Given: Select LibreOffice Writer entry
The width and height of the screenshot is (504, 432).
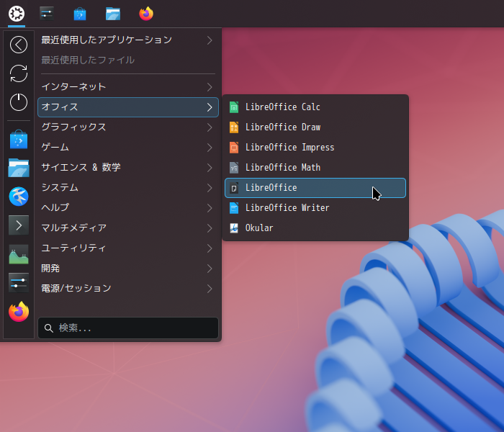Looking at the screenshot, I should pos(315,208).
